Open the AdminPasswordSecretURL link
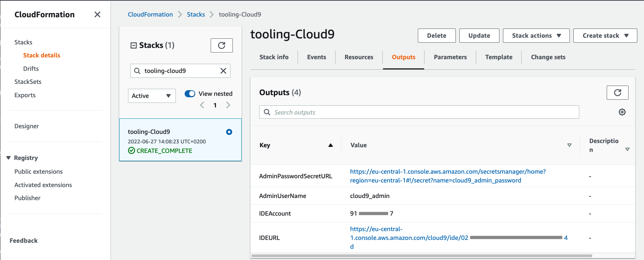This screenshot has width=644, height=260. 448,176
